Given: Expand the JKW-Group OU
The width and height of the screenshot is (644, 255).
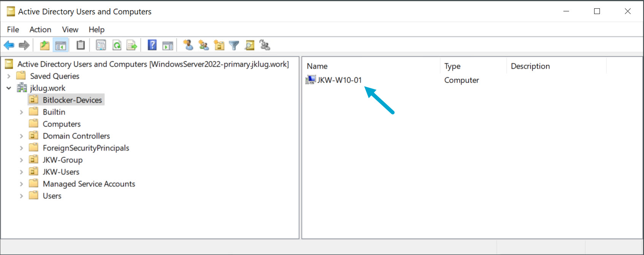Looking at the screenshot, I should 21,160.
